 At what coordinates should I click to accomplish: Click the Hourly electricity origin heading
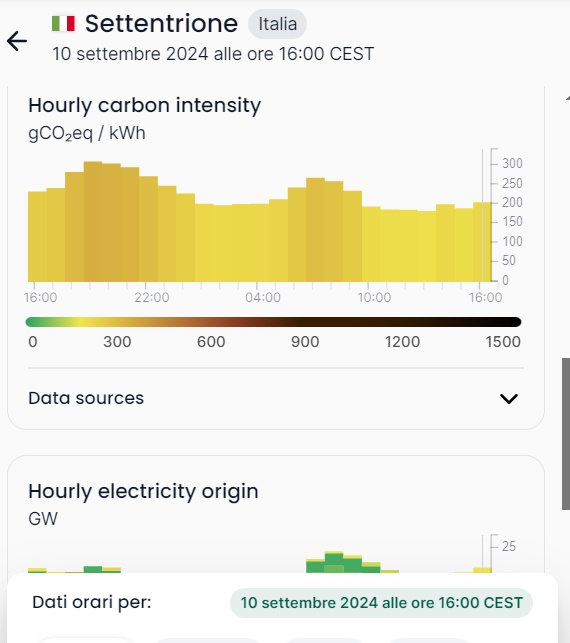(x=143, y=491)
